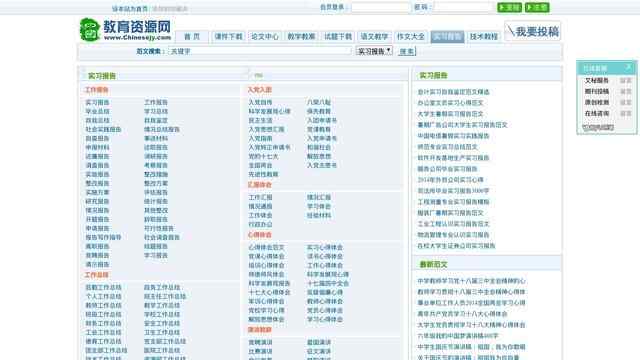Click the green monkey site logo
Screen dimensions: 640x360
(x=90, y=30)
